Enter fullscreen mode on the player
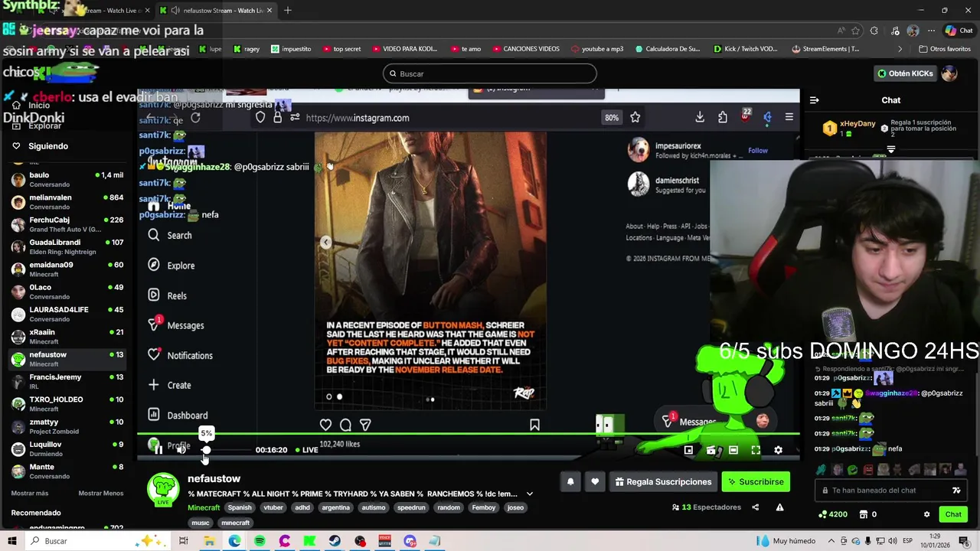 pos(756,450)
